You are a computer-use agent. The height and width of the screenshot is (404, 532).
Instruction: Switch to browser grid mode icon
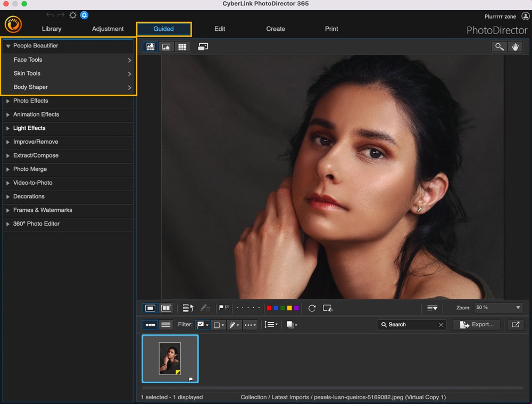point(182,46)
